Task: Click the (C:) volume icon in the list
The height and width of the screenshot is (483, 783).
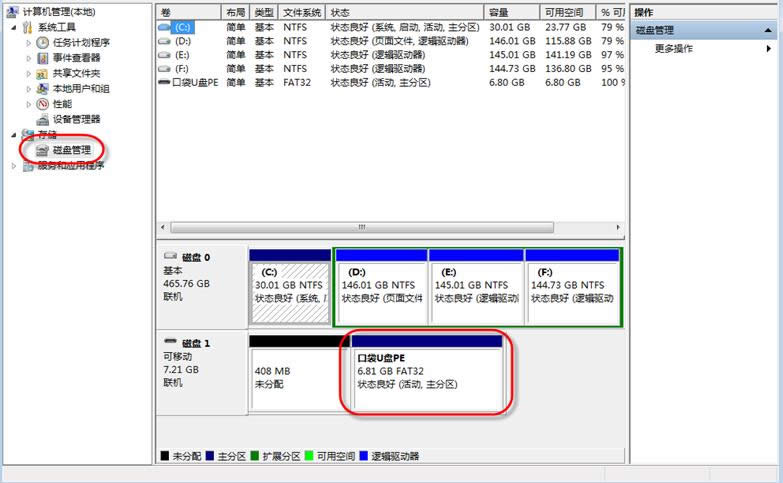Action: point(165,27)
